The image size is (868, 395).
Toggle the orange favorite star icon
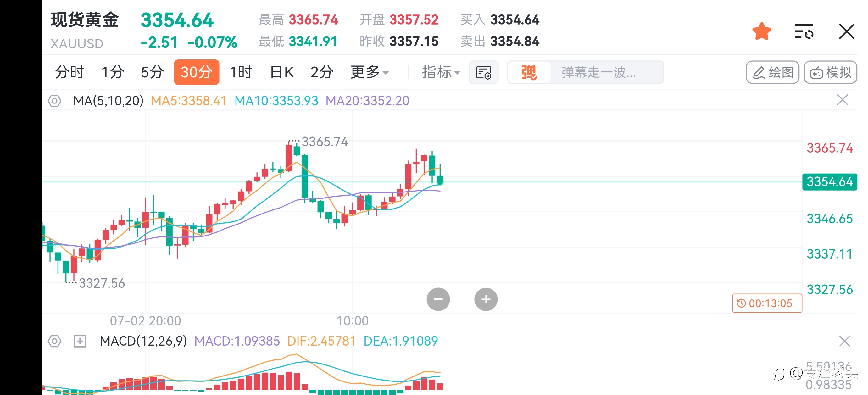click(761, 31)
